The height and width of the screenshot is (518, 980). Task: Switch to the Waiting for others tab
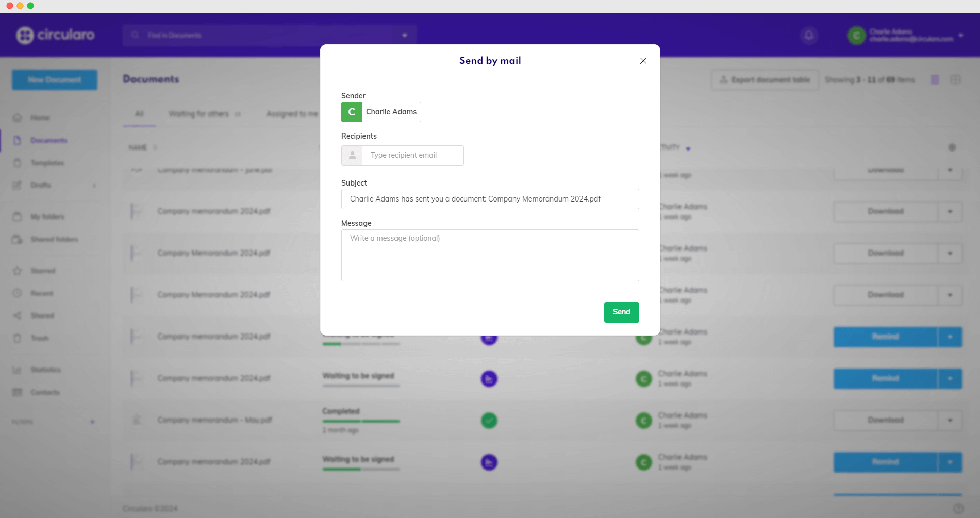coord(198,114)
